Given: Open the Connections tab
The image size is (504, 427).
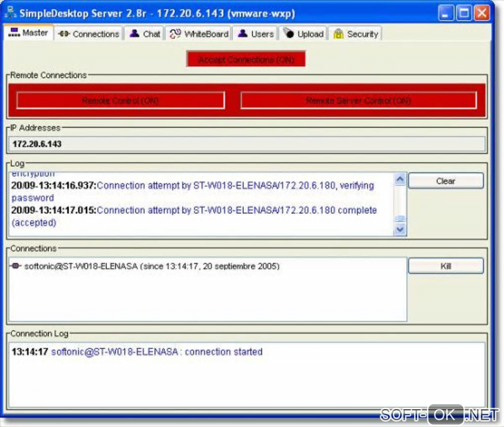Looking at the screenshot, I should coord(88,34).
